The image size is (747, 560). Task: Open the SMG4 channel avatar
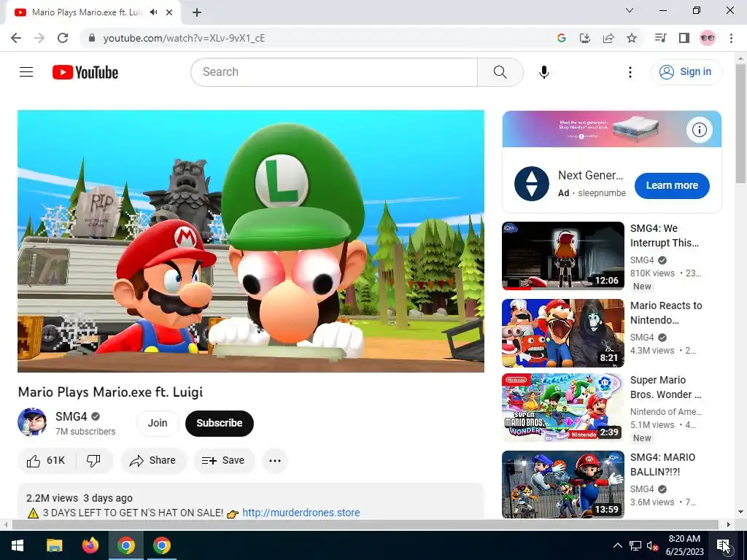tap(32, 422)
